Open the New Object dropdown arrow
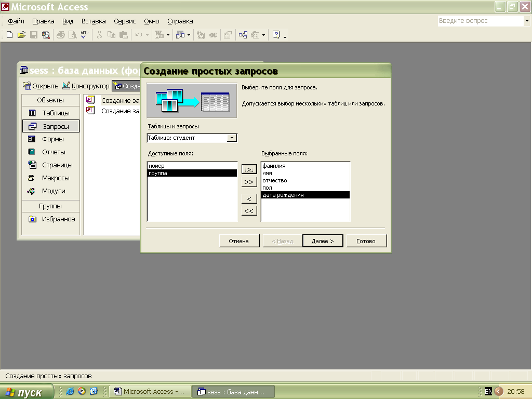The image size is (532, 399). (263, 35)
